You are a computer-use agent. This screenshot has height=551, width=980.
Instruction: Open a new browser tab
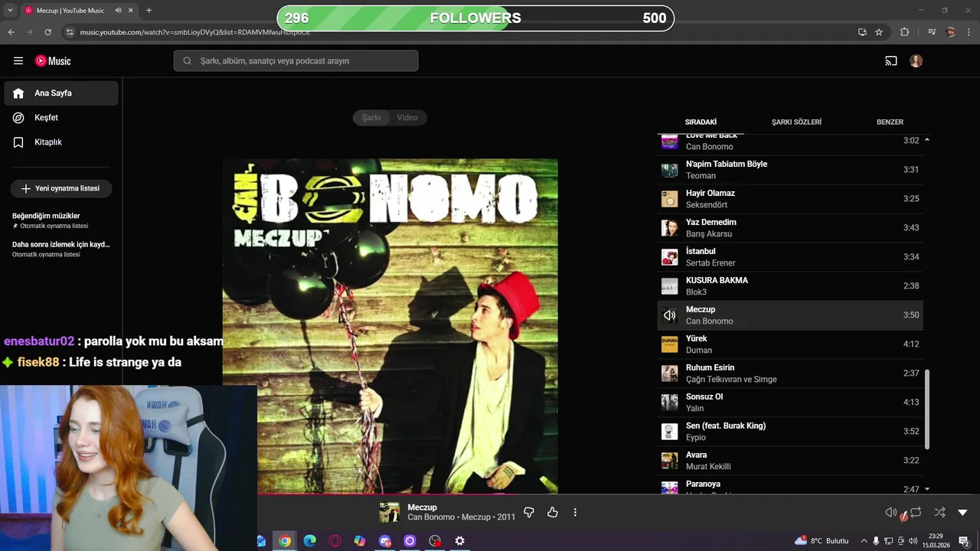coord(149,11)
